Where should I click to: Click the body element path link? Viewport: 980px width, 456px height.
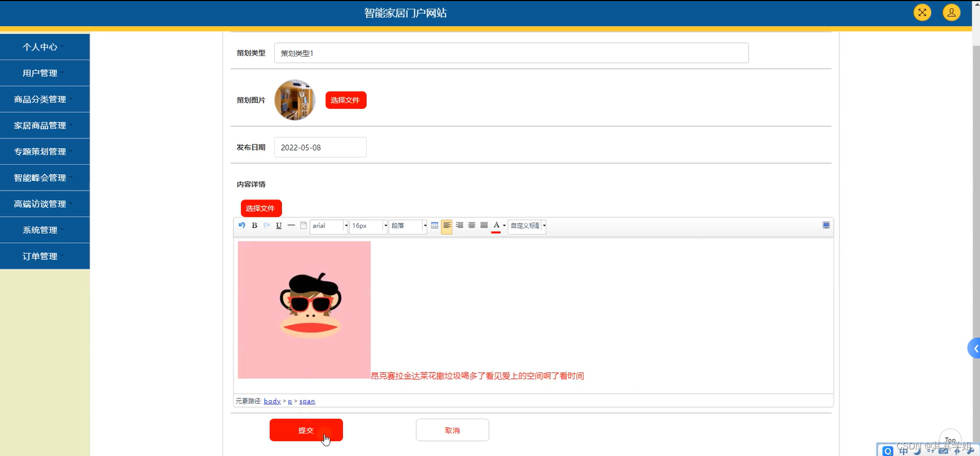[272, 401]
